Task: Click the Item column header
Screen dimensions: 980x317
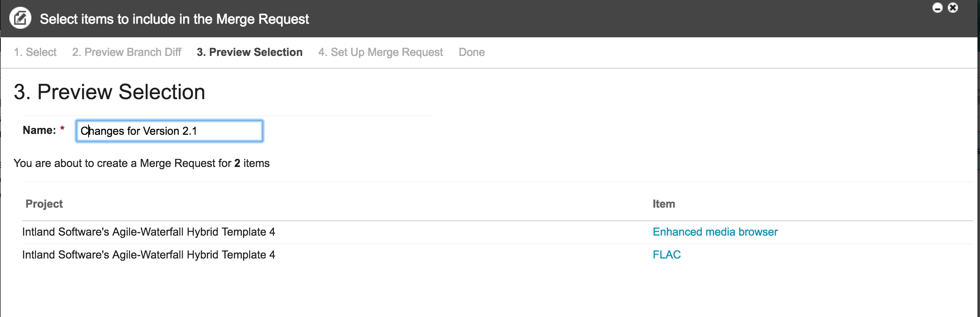Action: pos(664,204)
